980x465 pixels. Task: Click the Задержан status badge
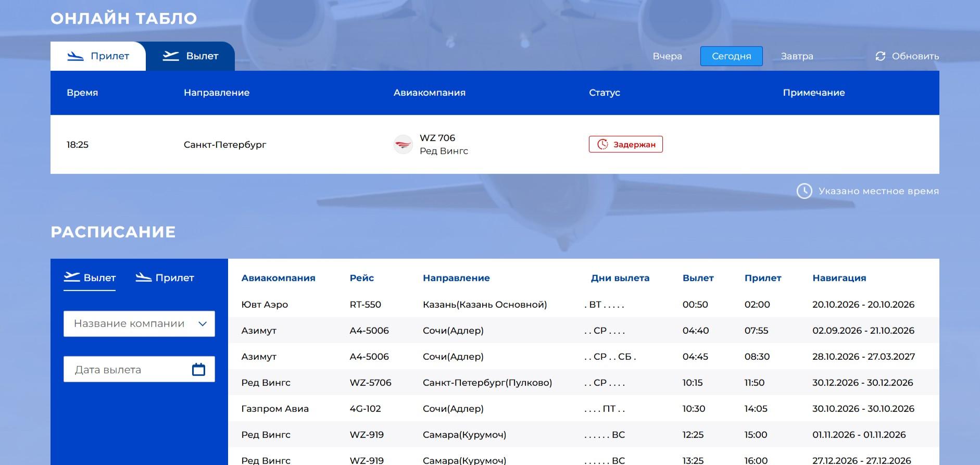pyautogui.click(x=626, y=144)
